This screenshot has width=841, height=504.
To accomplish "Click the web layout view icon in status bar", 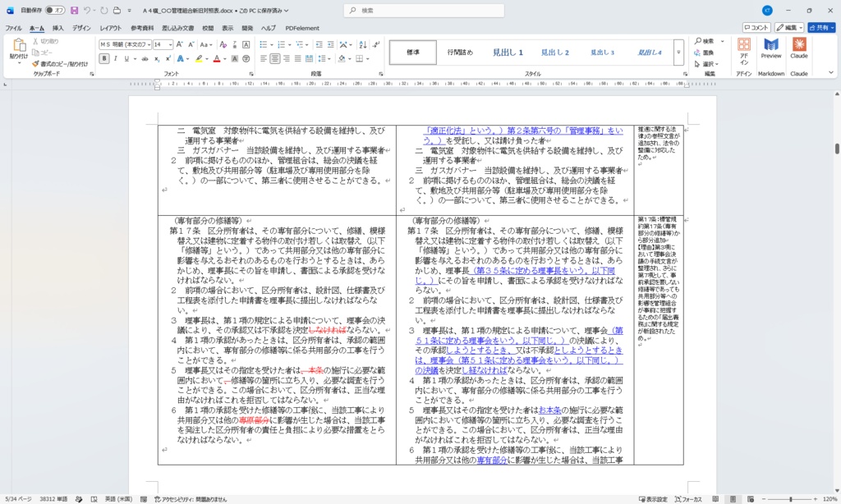I will tap(751, 499).
